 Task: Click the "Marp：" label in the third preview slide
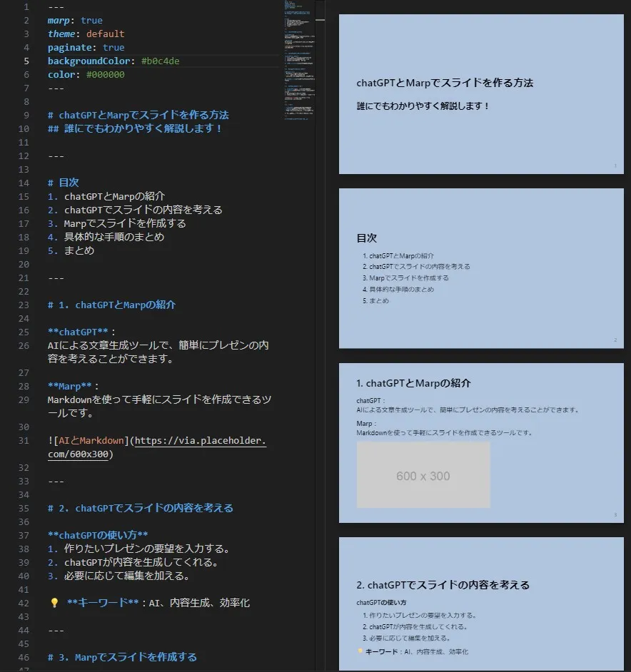coord(367,424)
